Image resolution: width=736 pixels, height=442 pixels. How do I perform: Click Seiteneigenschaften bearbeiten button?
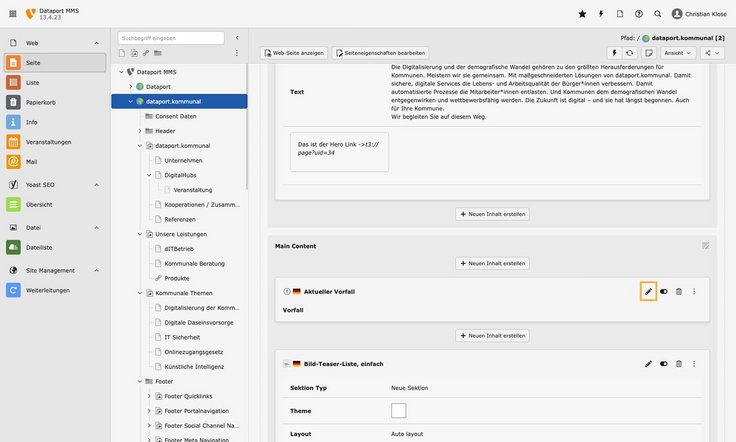tap(381, 52)
